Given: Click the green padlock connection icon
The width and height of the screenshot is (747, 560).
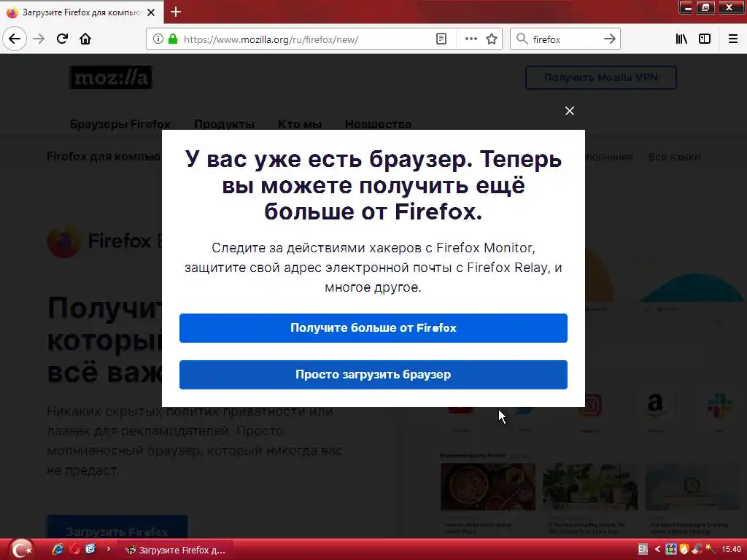Looking at the screenshot, I should coord(173,39).
